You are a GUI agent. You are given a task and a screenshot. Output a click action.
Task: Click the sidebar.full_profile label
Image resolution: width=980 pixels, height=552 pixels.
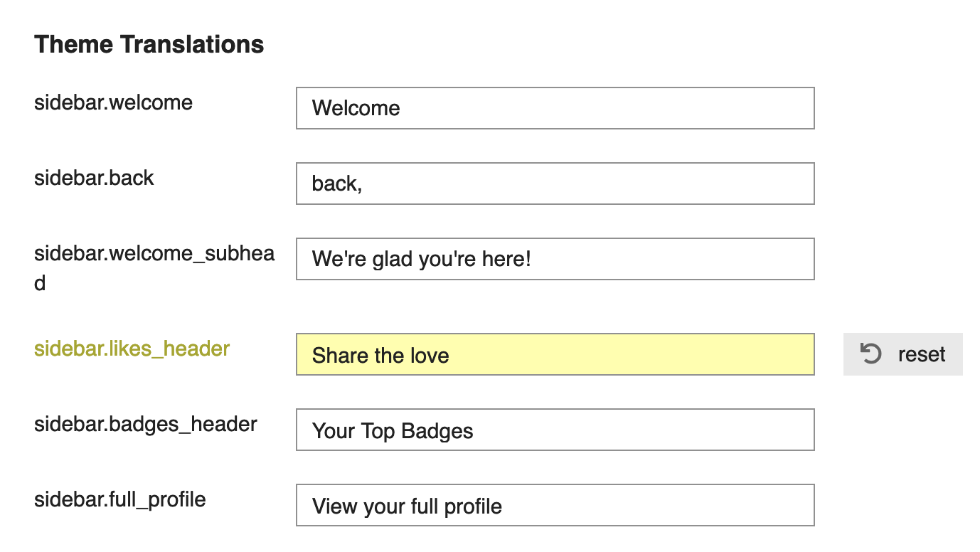tap(119, 499)
